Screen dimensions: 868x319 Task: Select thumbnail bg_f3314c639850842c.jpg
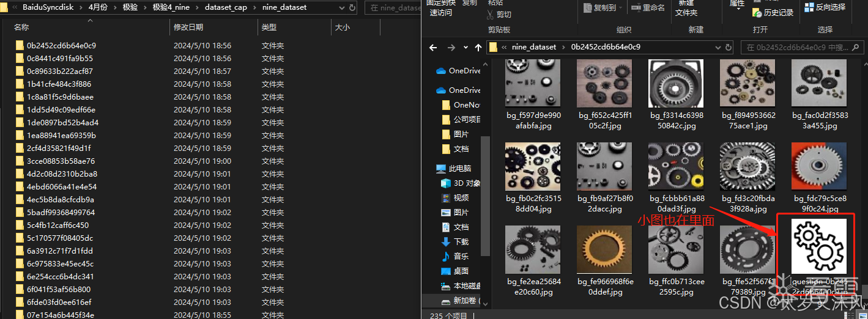pyautogui.click(x=677, y=84)
